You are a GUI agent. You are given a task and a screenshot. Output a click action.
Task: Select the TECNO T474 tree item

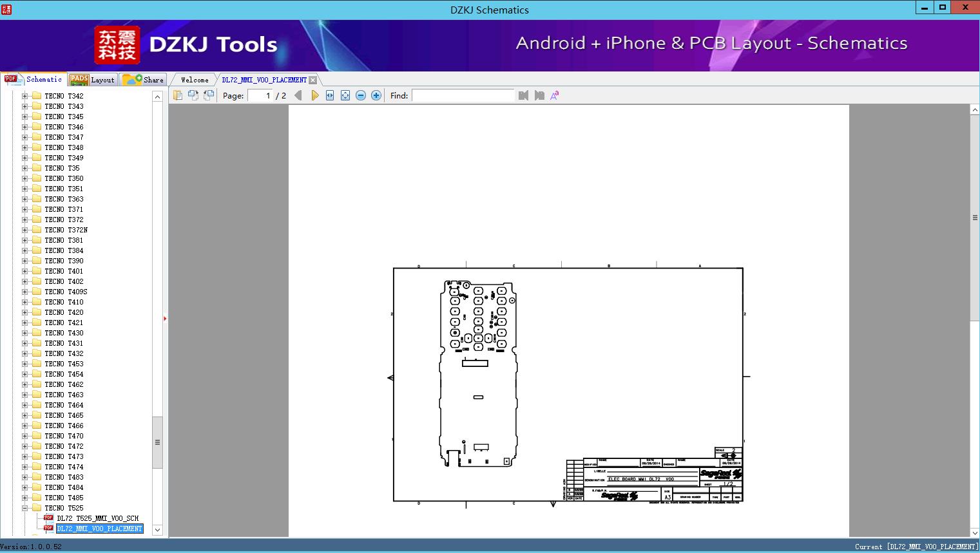tap(64, 467)
